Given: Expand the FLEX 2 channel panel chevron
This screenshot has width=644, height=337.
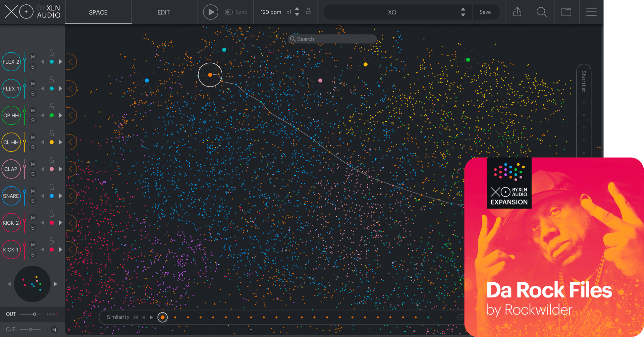Looking at the screenshot, I should (71, 62).
